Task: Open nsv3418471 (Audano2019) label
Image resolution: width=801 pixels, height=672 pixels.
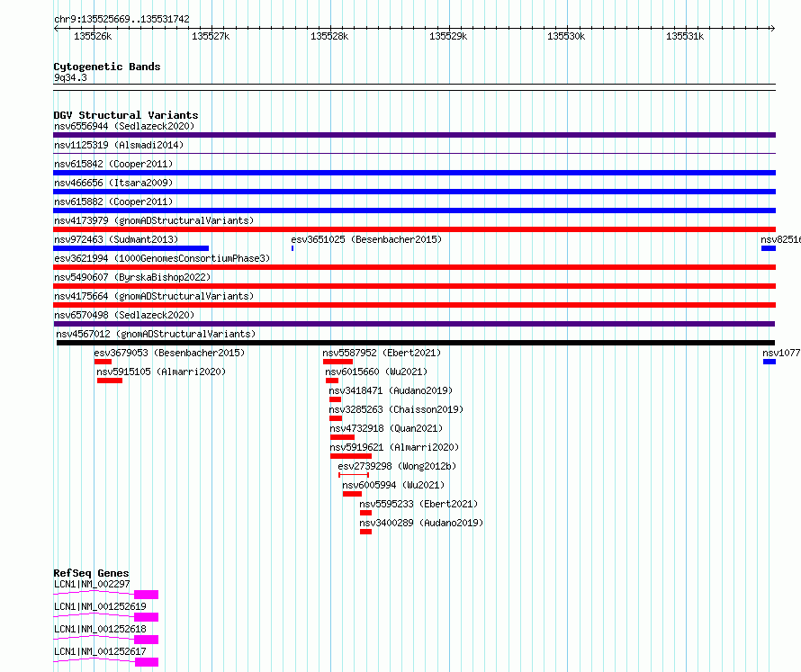Action: click(391, 390)
